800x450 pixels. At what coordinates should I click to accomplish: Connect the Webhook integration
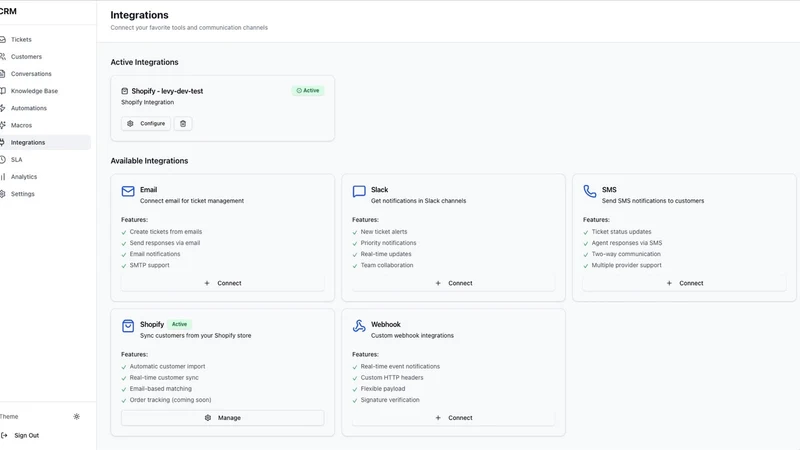point(454,418)
